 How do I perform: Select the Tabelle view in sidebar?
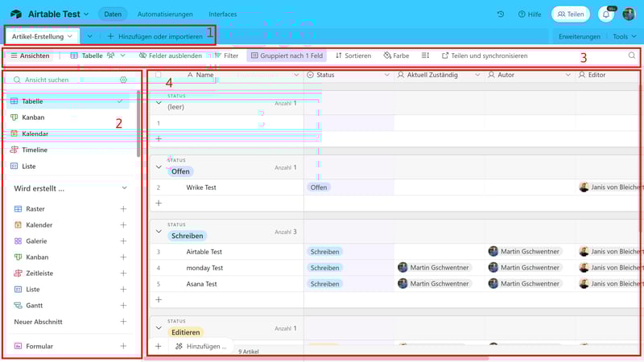pyautogui.click(x=68, y=101)
